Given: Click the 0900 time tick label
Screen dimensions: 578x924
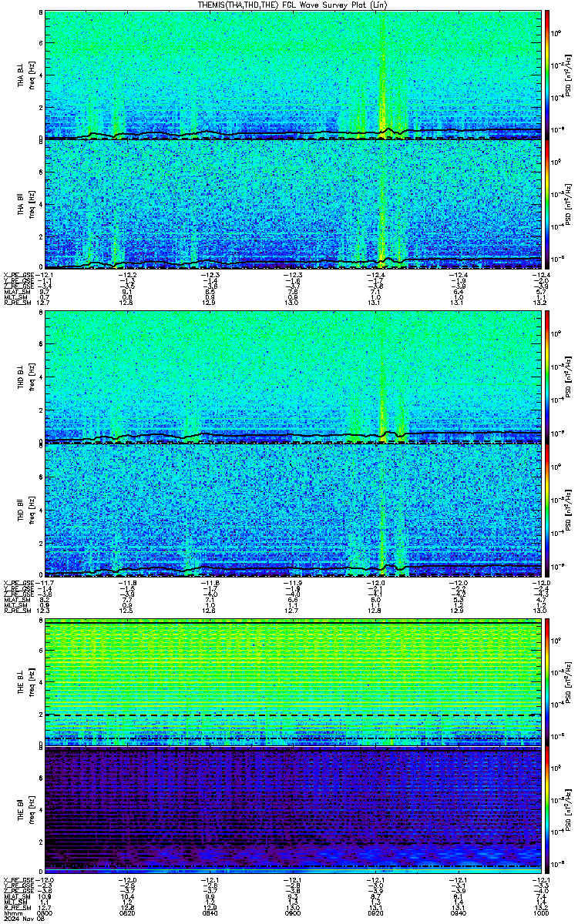Looking at the screenshot, I should (x=293, y=913).
